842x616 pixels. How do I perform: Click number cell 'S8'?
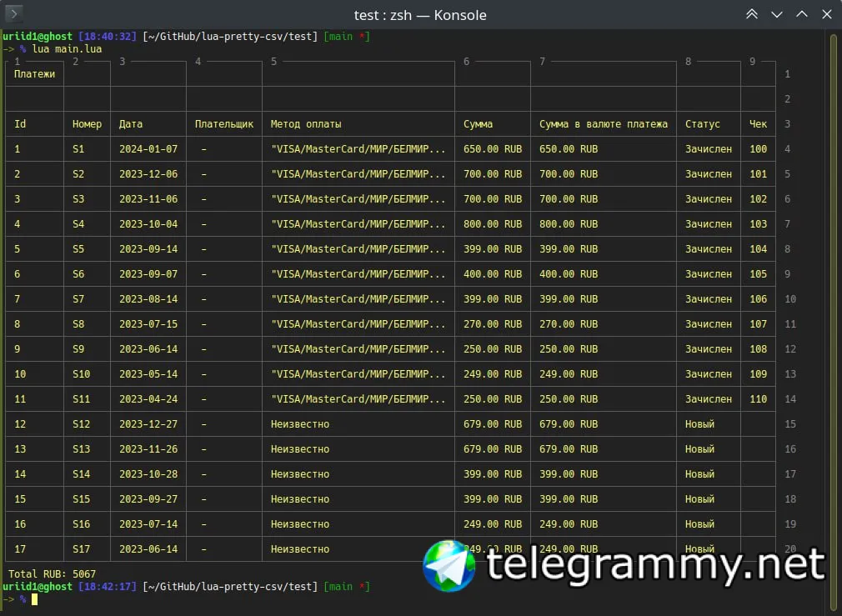pos(78,324)
